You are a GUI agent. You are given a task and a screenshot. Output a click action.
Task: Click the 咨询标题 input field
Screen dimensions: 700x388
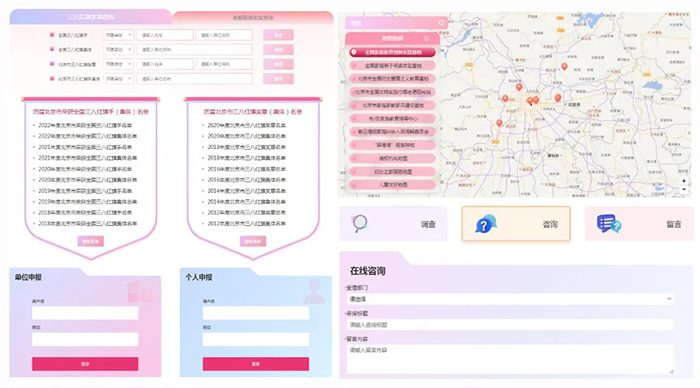510,325
